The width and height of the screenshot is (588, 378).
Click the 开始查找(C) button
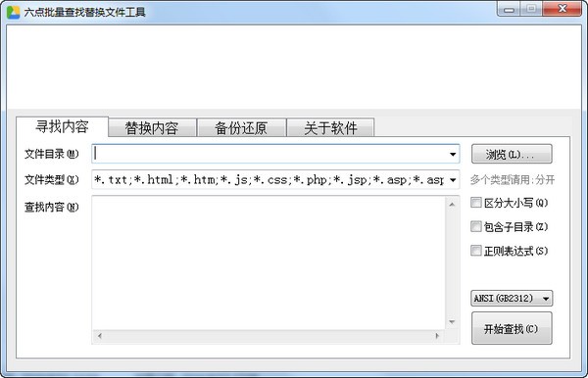point(512,329)
